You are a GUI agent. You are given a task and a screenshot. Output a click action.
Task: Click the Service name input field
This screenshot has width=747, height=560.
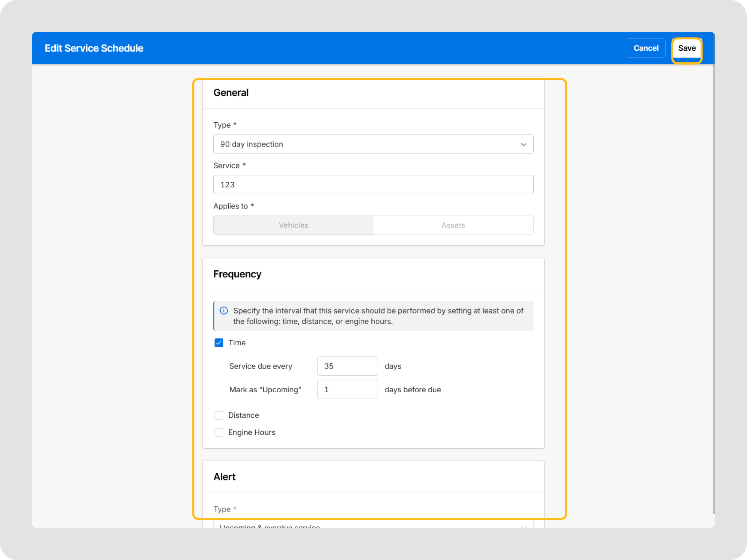click(373, 185)
